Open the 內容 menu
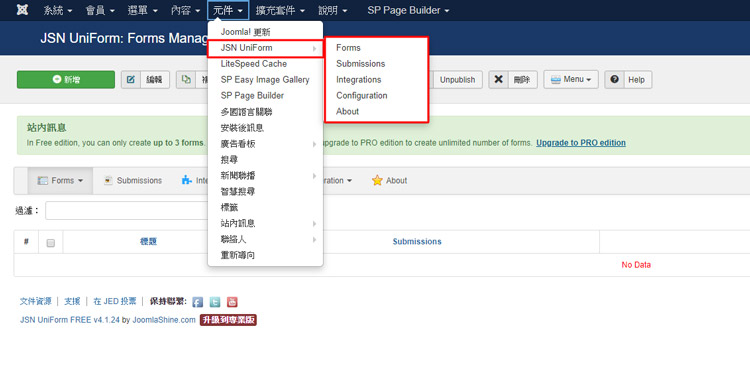750x380 pixels. point(185,10)
